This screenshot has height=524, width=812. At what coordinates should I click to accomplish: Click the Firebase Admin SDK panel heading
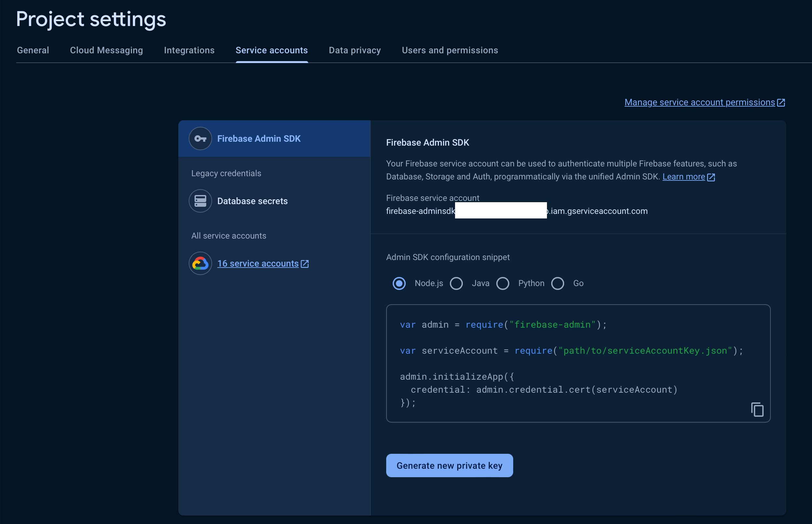427,143
